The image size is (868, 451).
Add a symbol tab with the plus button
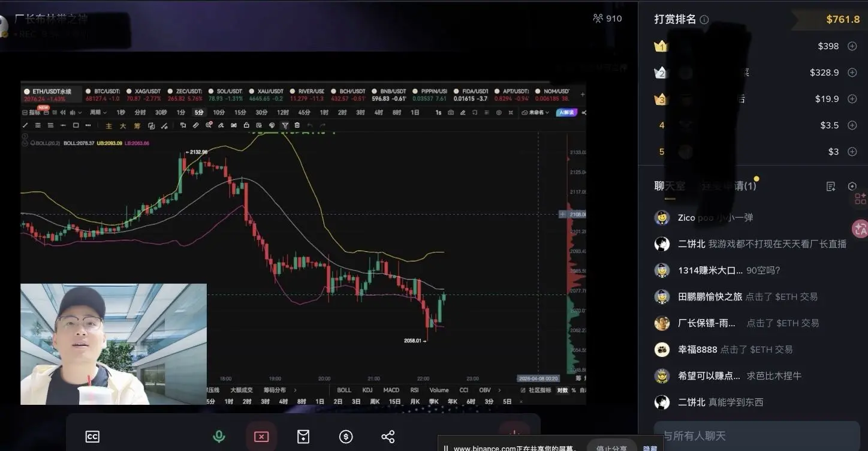click(x=583, y=95)
